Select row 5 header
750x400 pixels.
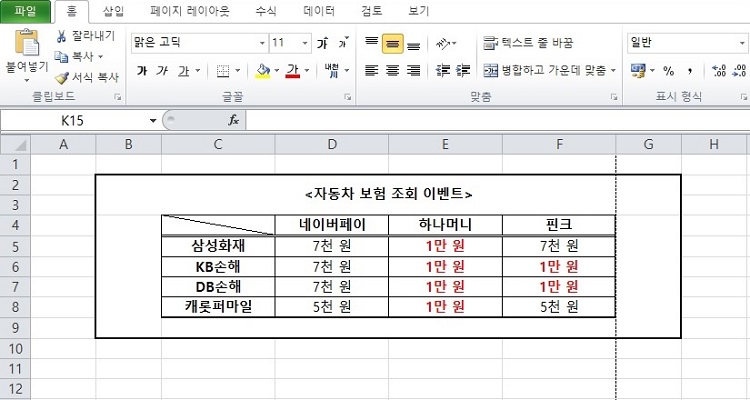tap(15, 246)
